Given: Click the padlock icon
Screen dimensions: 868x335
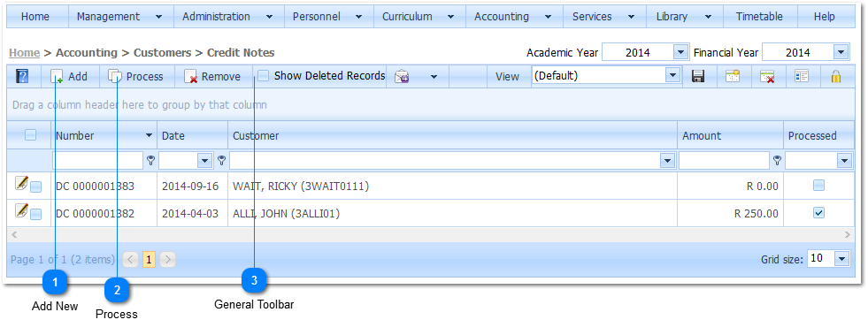Looking at the screenshot, I should click(836, 76).
